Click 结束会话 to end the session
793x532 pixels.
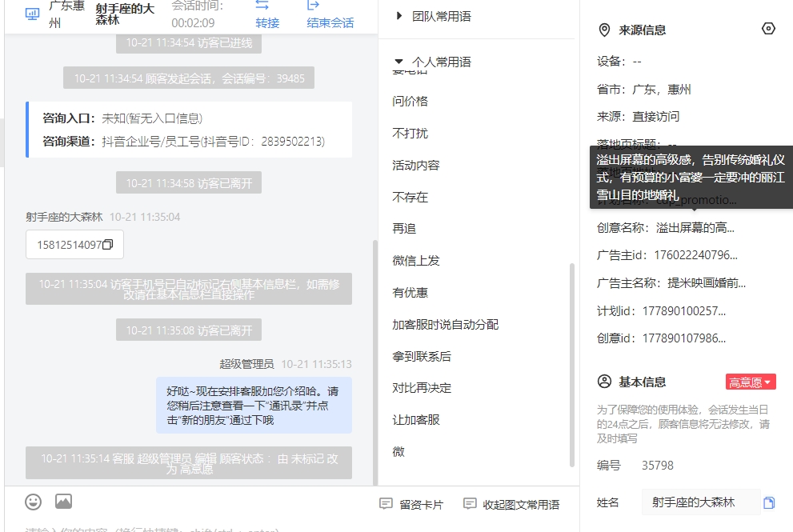pyautogui.click(x=330, y=22)
